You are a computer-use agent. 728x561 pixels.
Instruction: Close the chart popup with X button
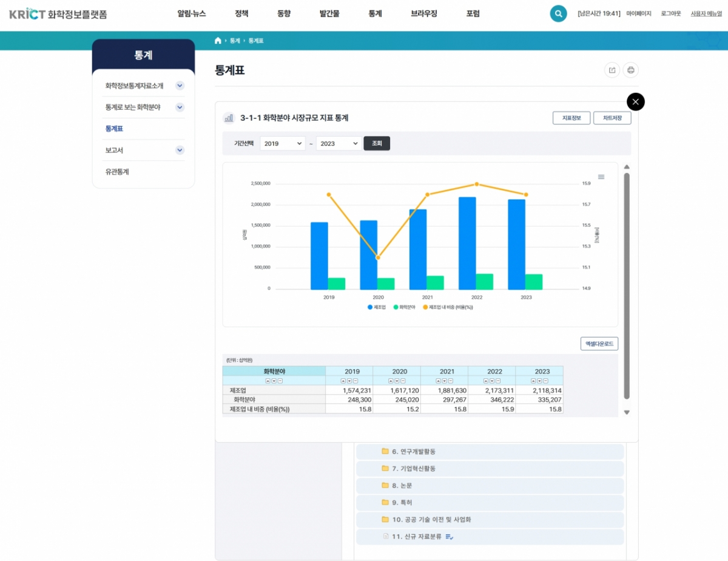[x=635, y=101]
